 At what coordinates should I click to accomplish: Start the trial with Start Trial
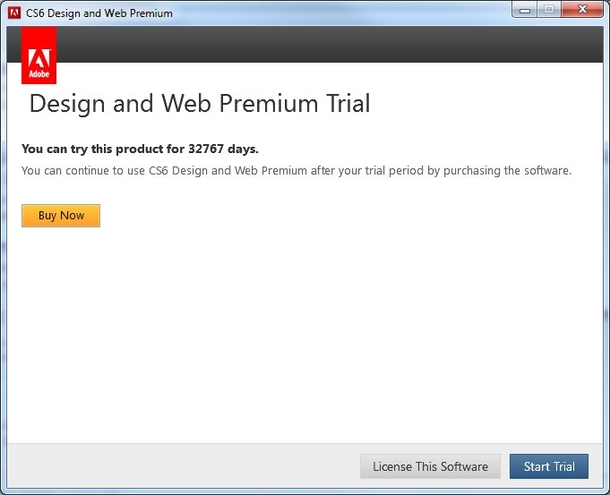tap(549, 466)
